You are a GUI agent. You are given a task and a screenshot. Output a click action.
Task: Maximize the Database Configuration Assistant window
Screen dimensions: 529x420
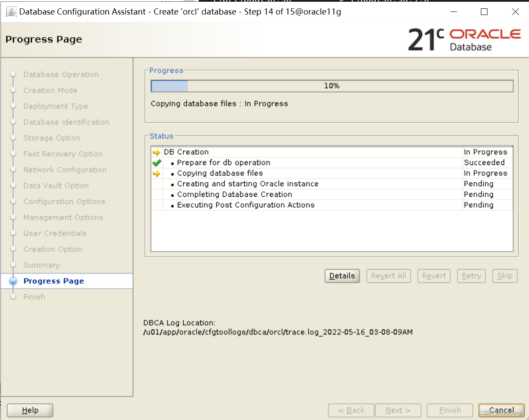point(484,12)
